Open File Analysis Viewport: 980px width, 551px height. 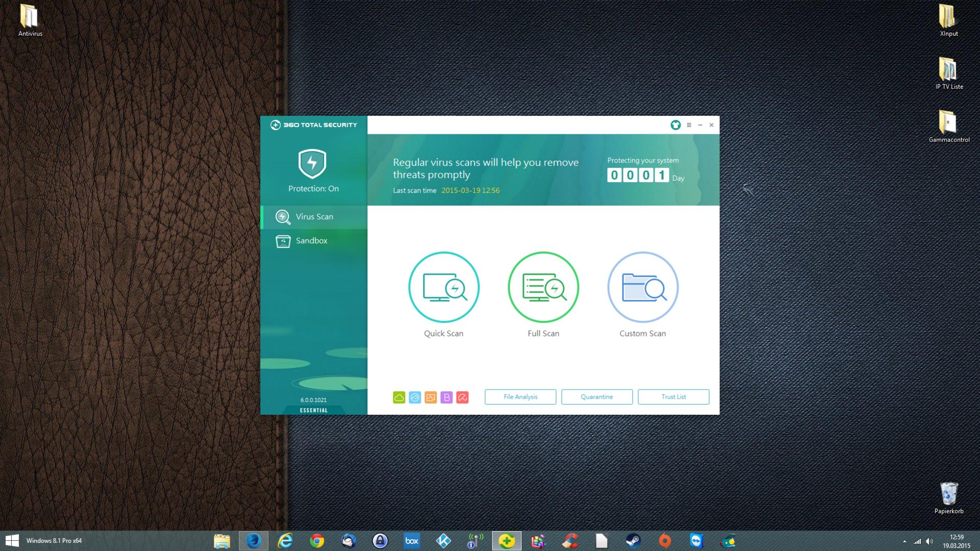pos(520,397)
